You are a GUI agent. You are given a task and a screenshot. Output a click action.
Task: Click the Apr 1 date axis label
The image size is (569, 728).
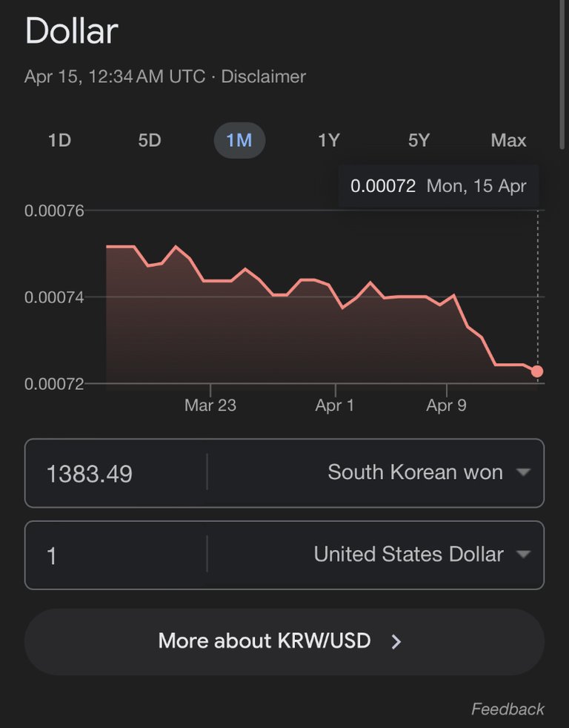[x=335, y=406]
